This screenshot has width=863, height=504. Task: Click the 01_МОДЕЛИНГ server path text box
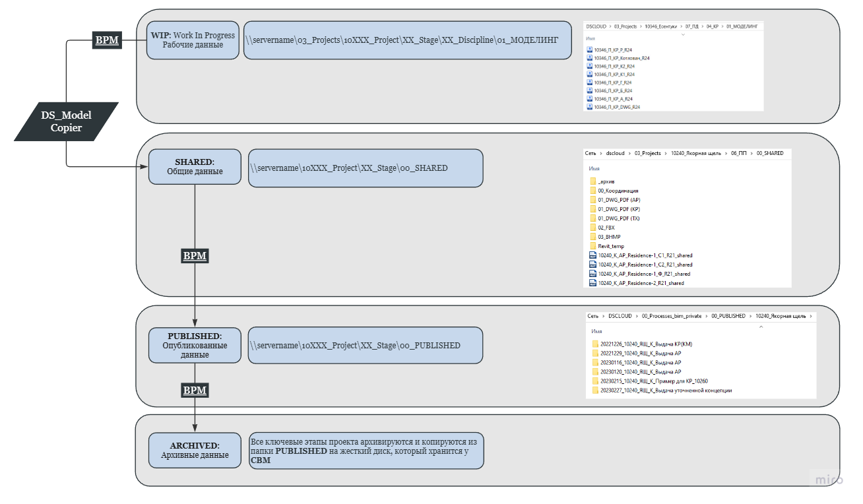click(407, 40)
